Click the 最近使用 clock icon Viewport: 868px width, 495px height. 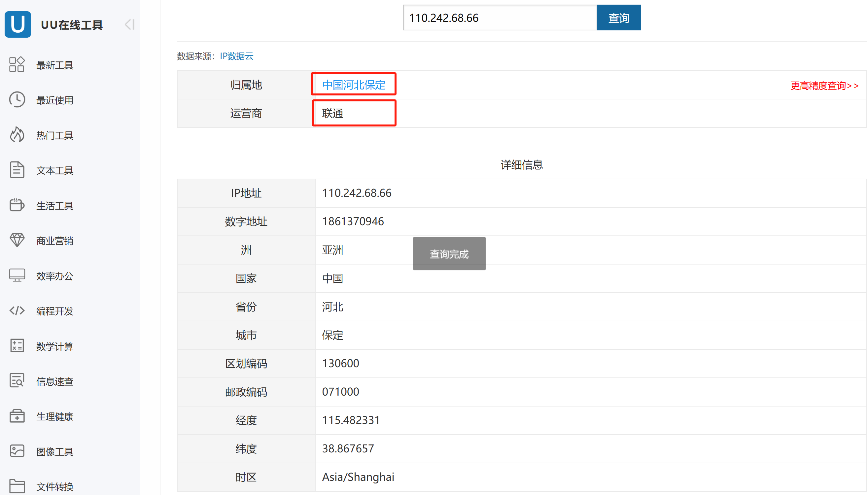(x=17, y=100)
